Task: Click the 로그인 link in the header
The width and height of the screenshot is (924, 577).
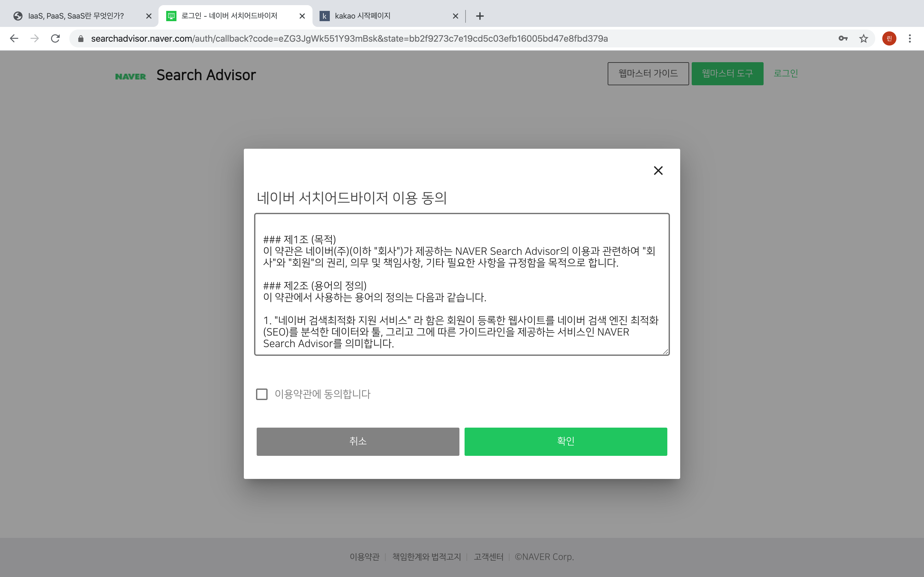Action: tap(785, 73)
